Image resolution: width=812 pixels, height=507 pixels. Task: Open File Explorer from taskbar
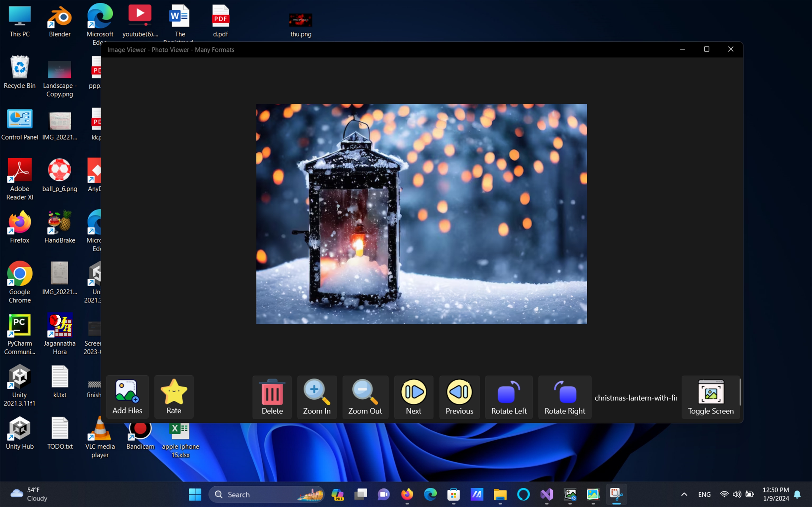pos(500,494)
